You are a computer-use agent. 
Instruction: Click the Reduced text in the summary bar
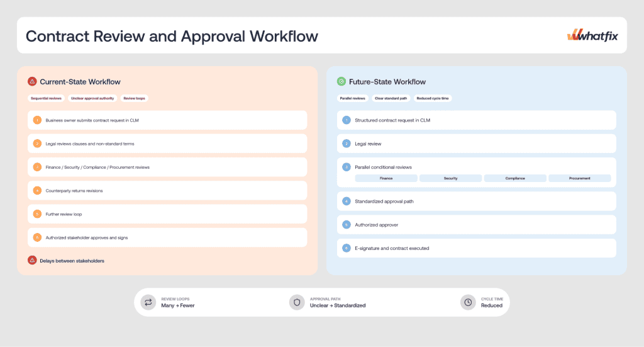click(x=492, y=305)
